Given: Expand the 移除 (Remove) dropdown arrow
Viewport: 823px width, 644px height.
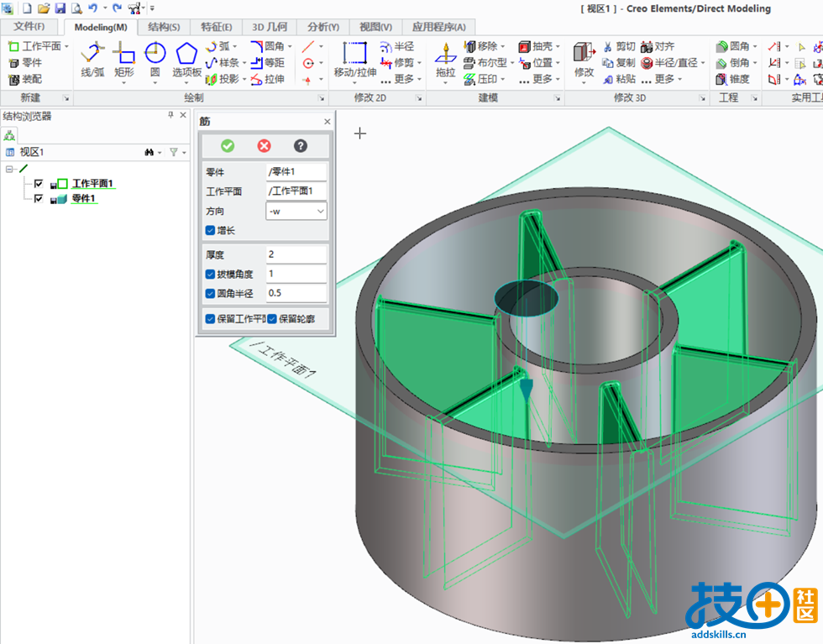Looking at the screenshot, I should pyautogui.click(x=503, y=47).
